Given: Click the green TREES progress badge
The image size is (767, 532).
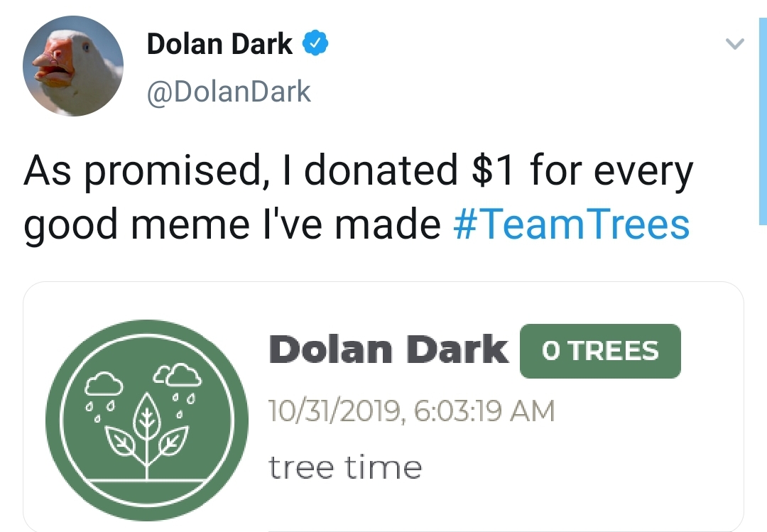Looking at the screenshot, I should coord(600,349).
